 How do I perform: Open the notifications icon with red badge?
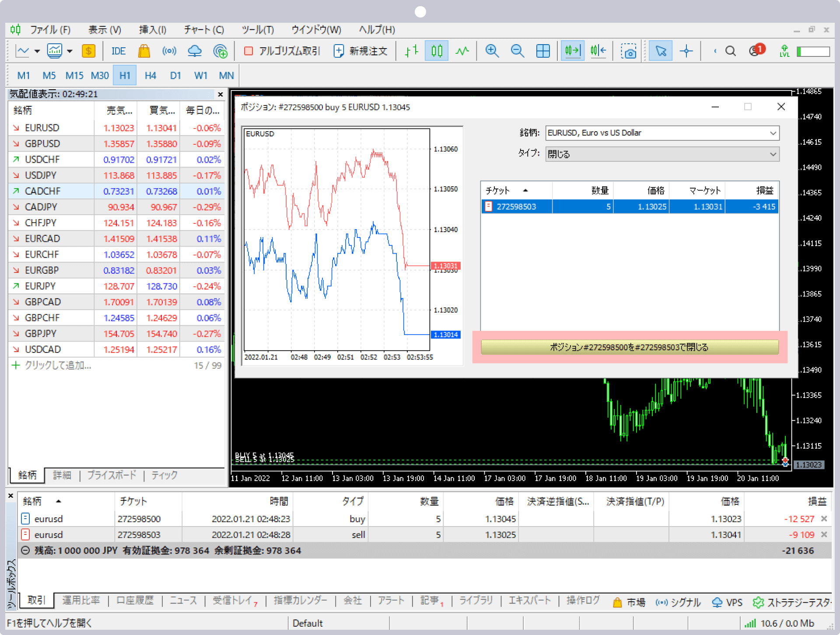(756, 50)
